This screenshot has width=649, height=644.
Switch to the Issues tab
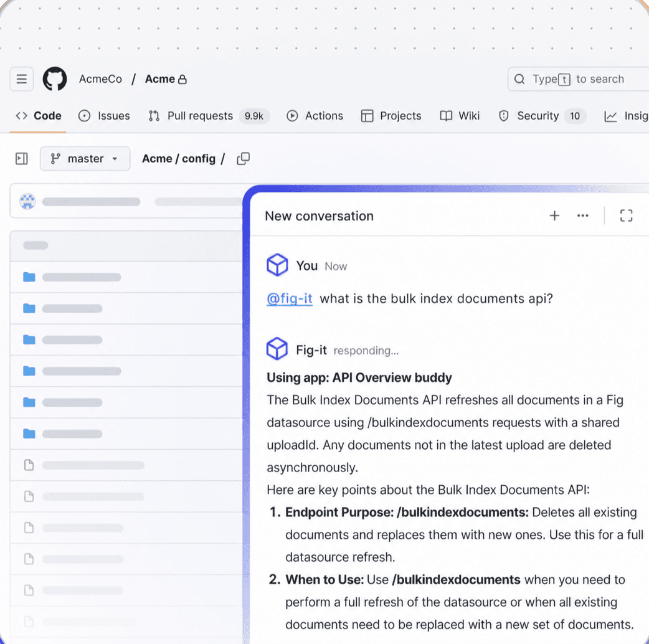pos(104,116)
